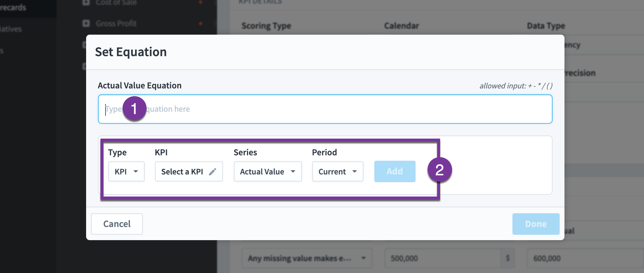Open the Type KPI dropdown
Screen dimensions: 644x273
(126, 171)
